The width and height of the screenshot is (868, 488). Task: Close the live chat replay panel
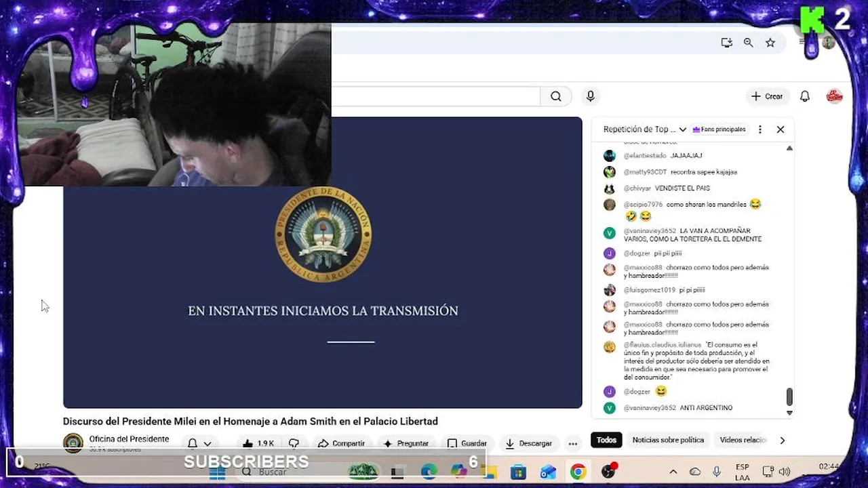click(781, 129)
